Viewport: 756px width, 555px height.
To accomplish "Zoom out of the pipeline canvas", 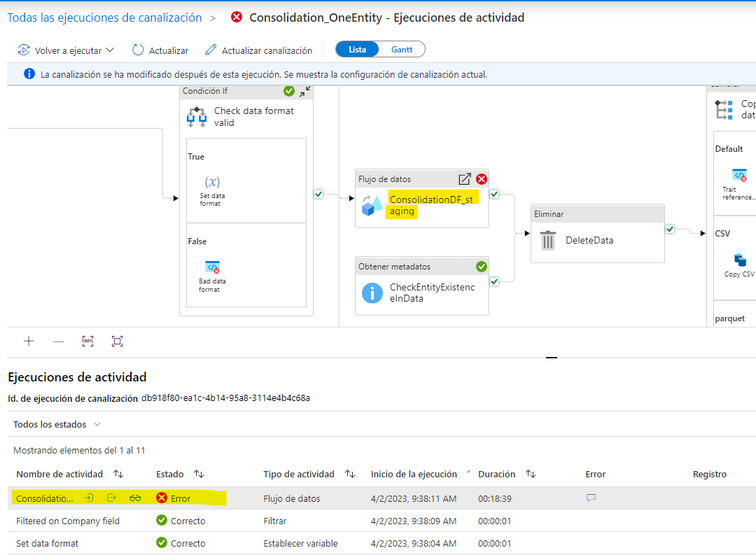I will point(59,342).
